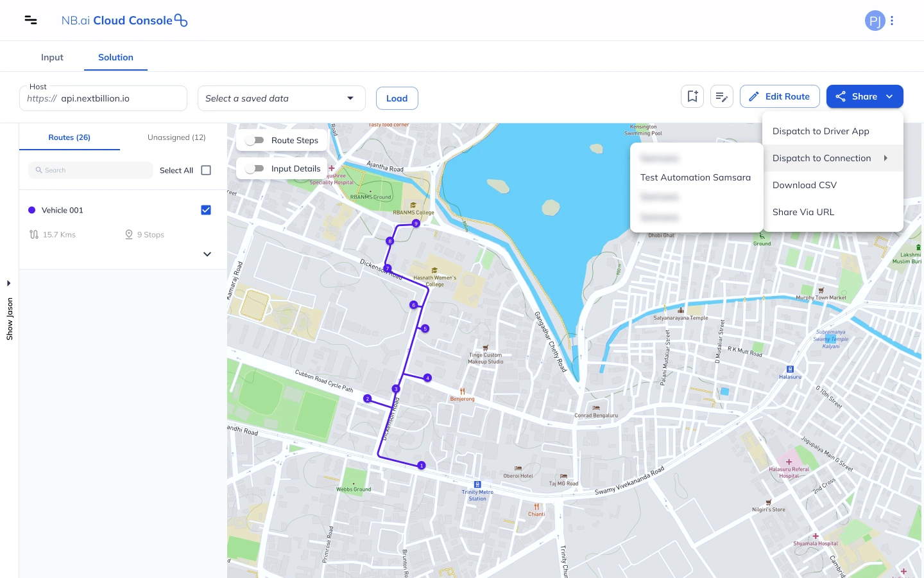
Task: Click the NB.ai Cloud Console logo
Action: pos(124,21)
